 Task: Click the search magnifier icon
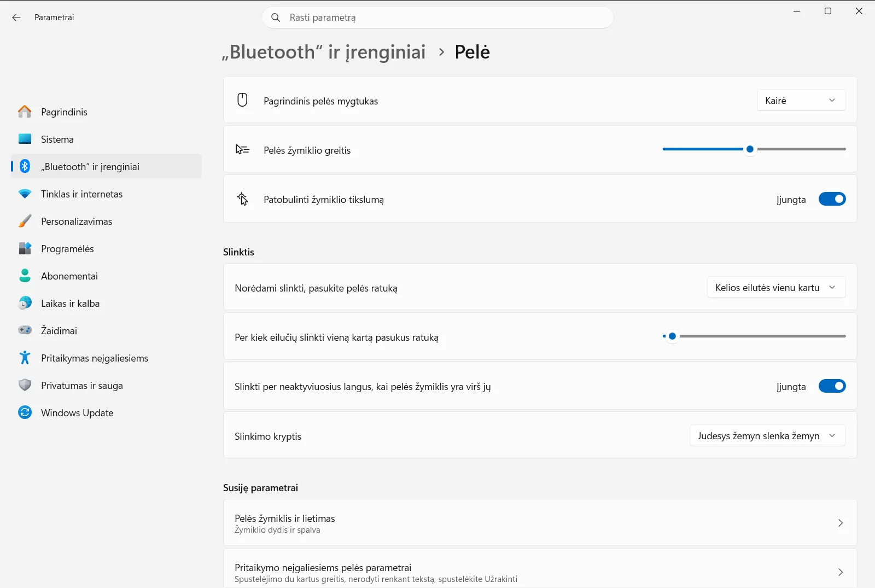click(276, 18)
